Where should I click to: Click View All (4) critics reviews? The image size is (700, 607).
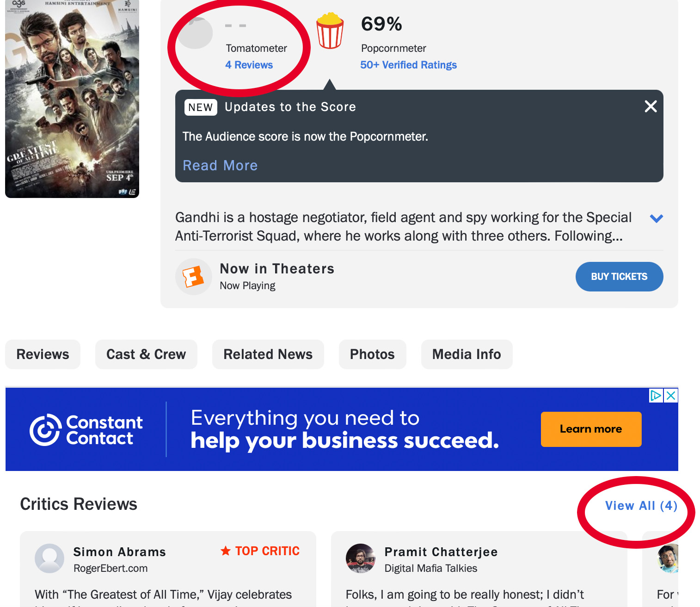[641, 506]
